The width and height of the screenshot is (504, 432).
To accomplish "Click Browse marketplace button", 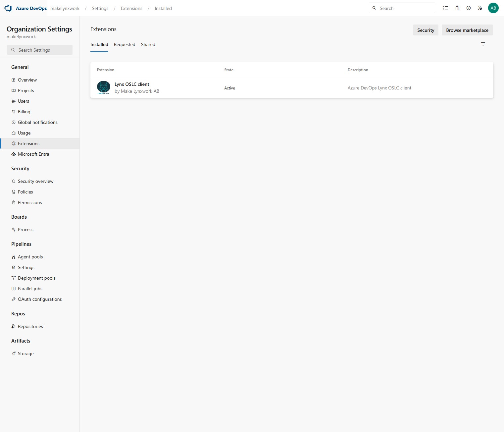I will point(467,30).
